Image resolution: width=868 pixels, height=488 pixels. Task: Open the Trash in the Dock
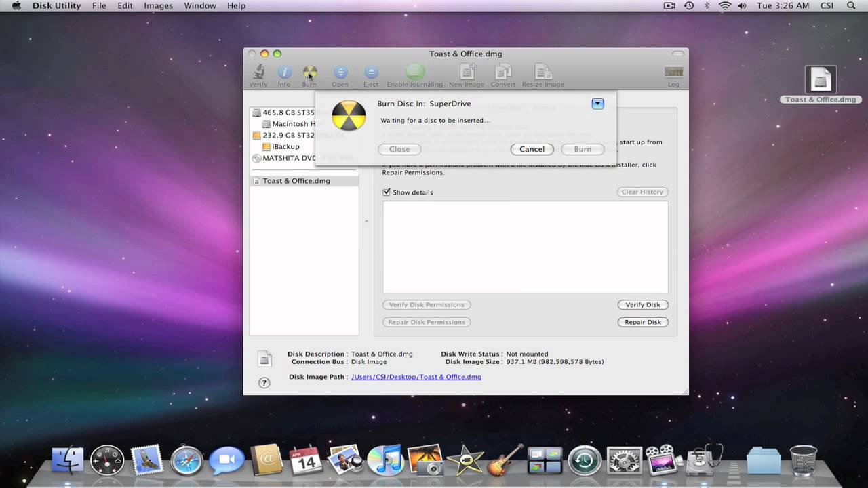[x=804, y=460]
